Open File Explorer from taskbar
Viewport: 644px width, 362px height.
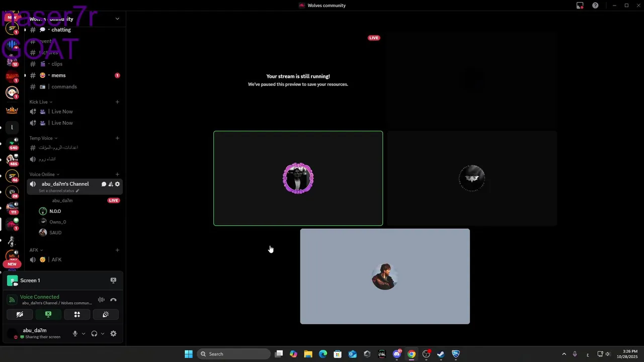coord(308,354)
